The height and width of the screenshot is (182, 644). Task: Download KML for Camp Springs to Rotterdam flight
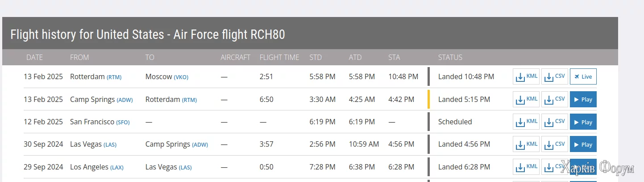click(x=526, y=99)
